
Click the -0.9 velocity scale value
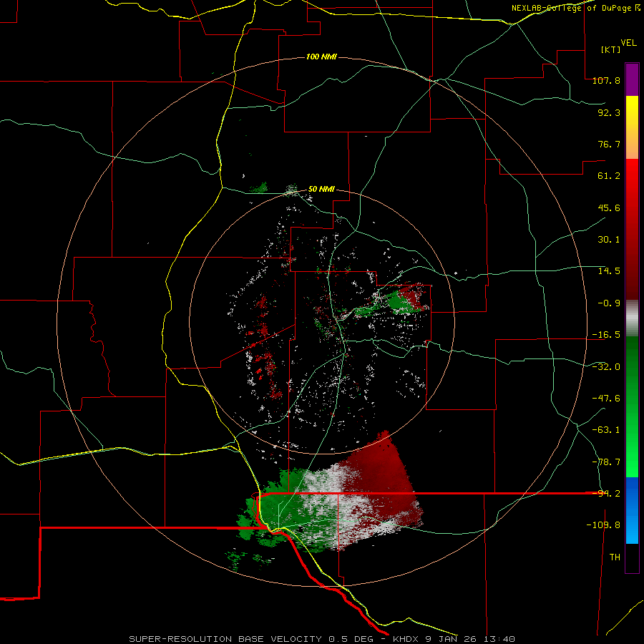pyautogui.click(x=609, y=303)
